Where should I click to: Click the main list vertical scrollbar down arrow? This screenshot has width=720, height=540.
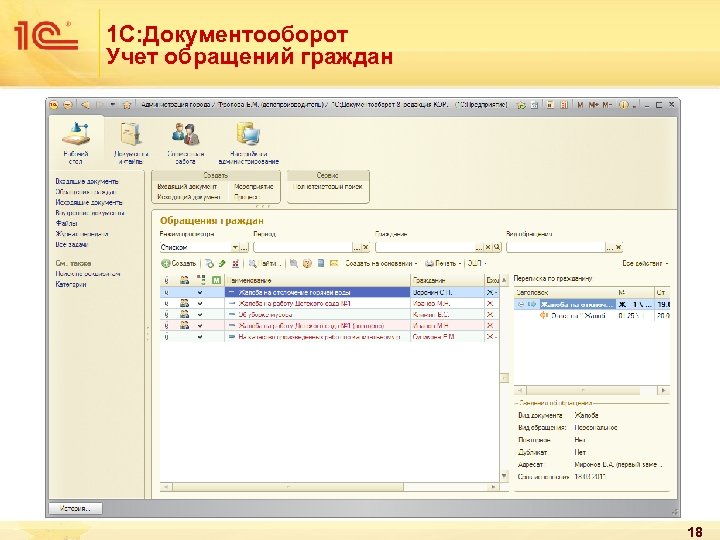click(x=504, y=476)
